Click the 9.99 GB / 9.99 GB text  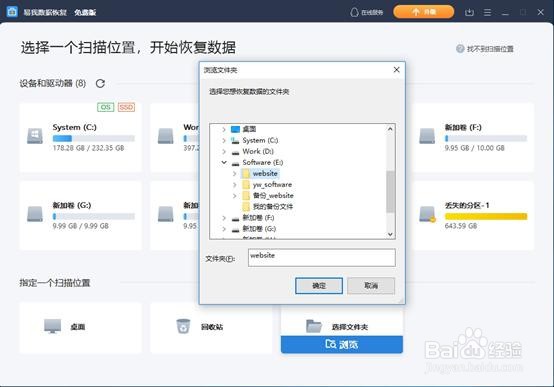tap(81, 226)
